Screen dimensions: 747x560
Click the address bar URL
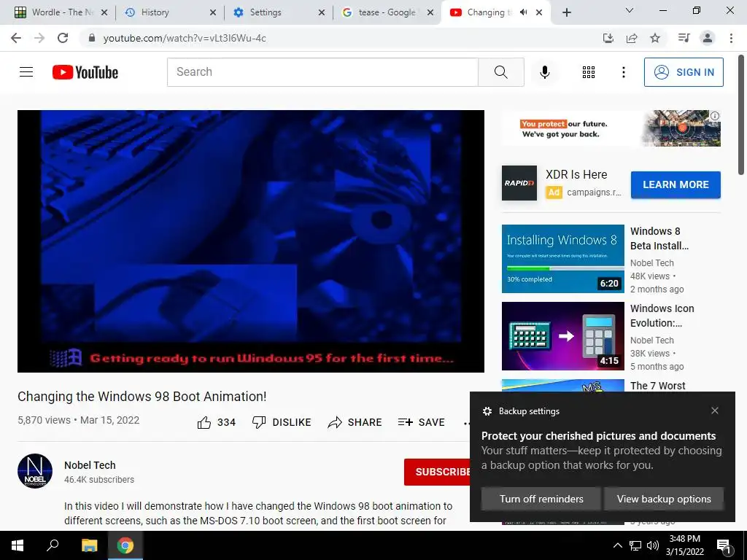pos(185,38)
